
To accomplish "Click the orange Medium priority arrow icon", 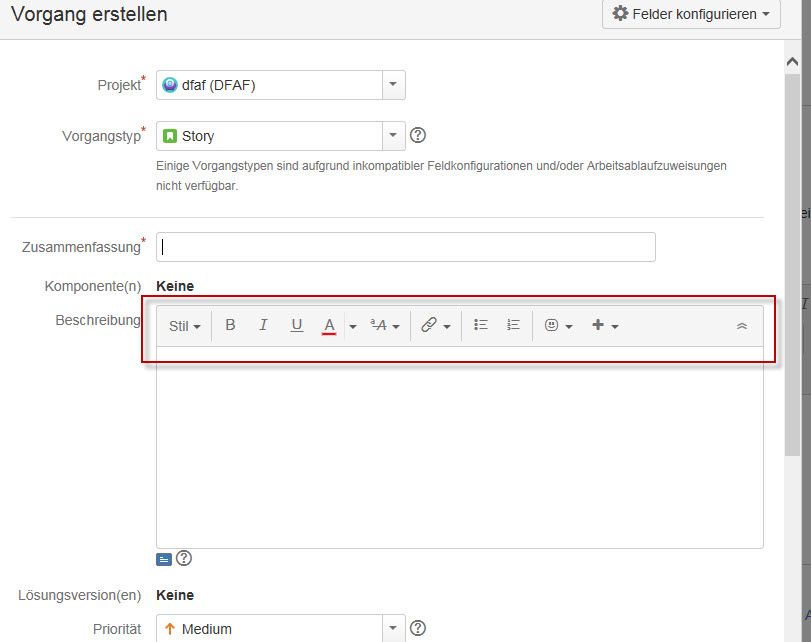I will click(170, 629).
